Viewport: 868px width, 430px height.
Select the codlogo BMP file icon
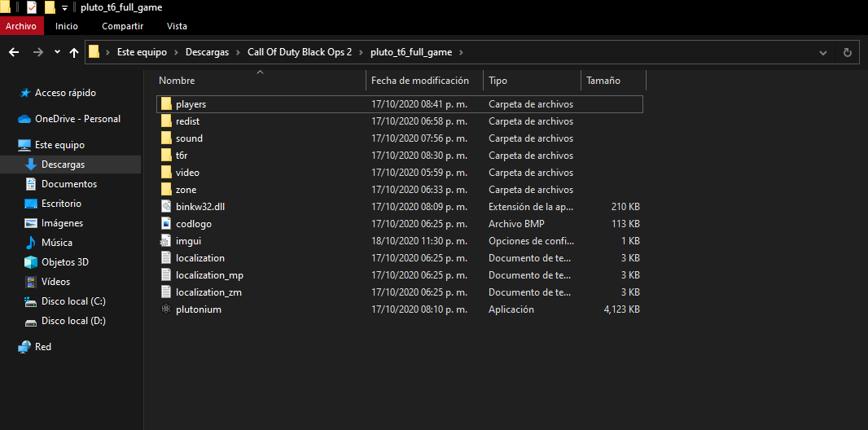click(x=166, y=224)
